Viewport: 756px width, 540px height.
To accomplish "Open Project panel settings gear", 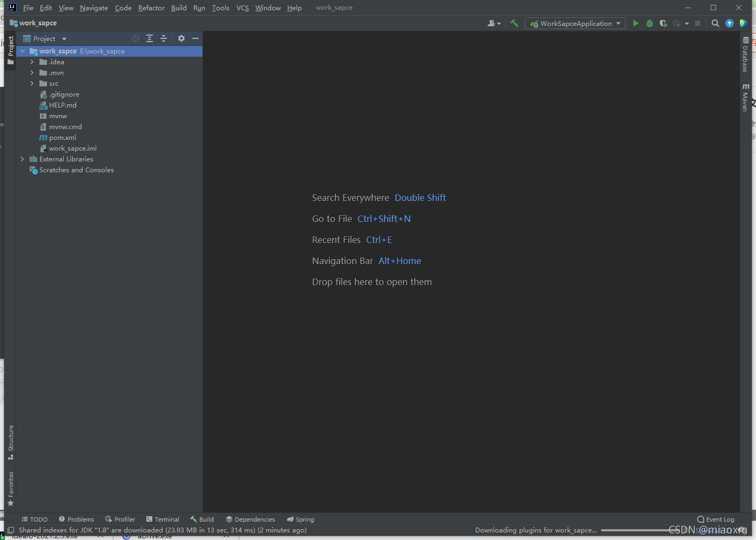I will pos(181,38).
